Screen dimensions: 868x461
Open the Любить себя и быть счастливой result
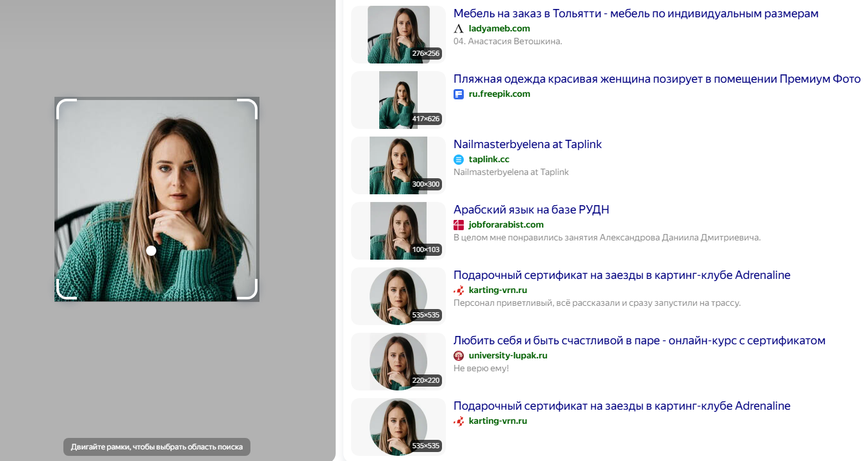tap(639, 340)
